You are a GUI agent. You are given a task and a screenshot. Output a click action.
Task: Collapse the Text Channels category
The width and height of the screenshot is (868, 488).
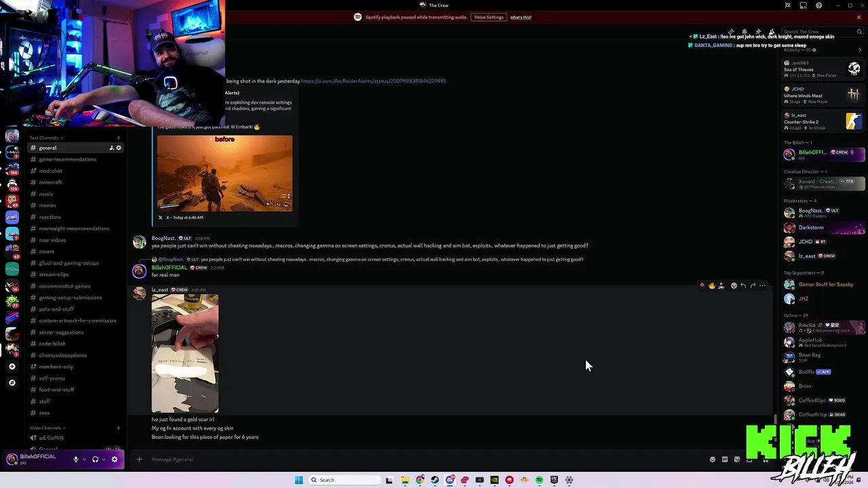[46, 138]
